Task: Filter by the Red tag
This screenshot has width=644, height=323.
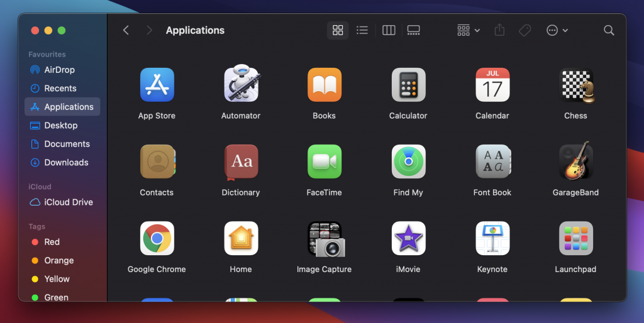Action: coord(62,242)
